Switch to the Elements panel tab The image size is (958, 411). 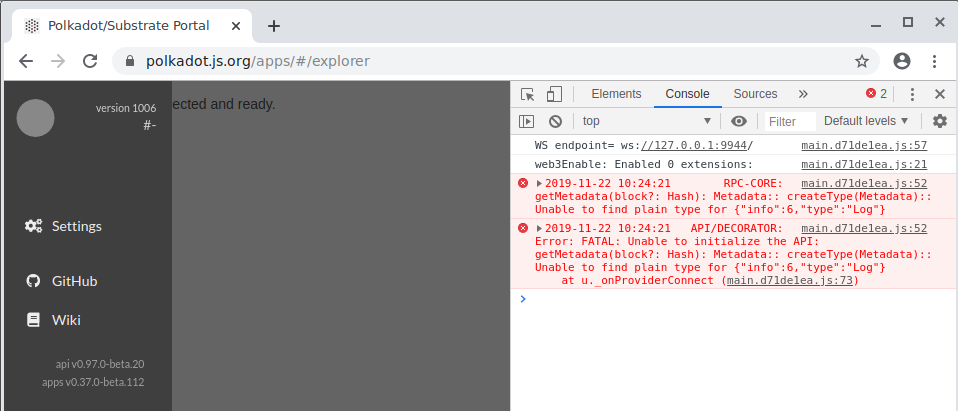616,94
